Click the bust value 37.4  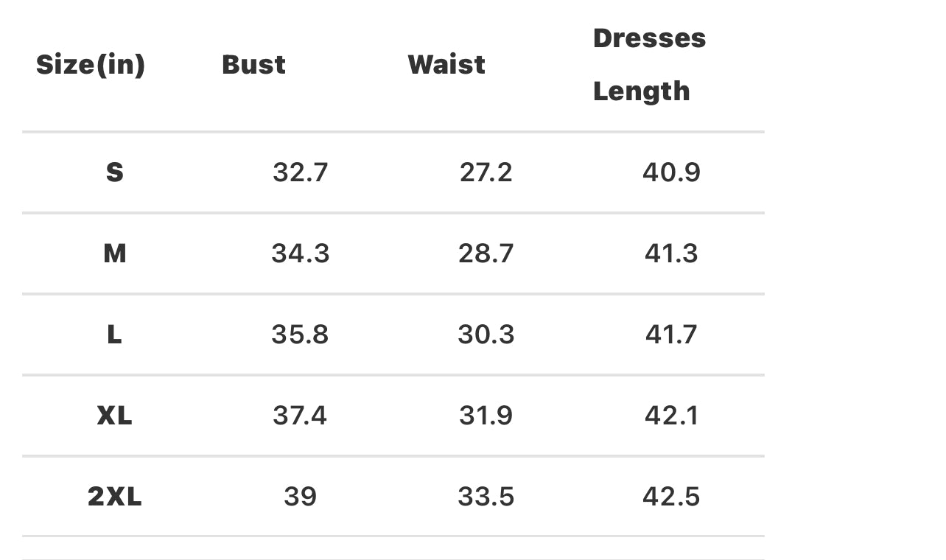click(x=300, y=416)
